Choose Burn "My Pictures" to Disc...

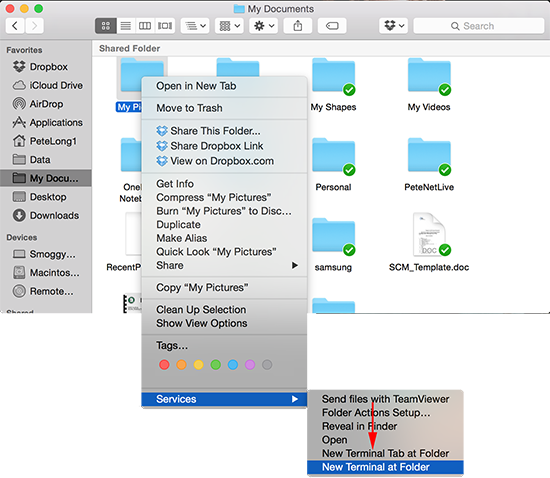224,211
